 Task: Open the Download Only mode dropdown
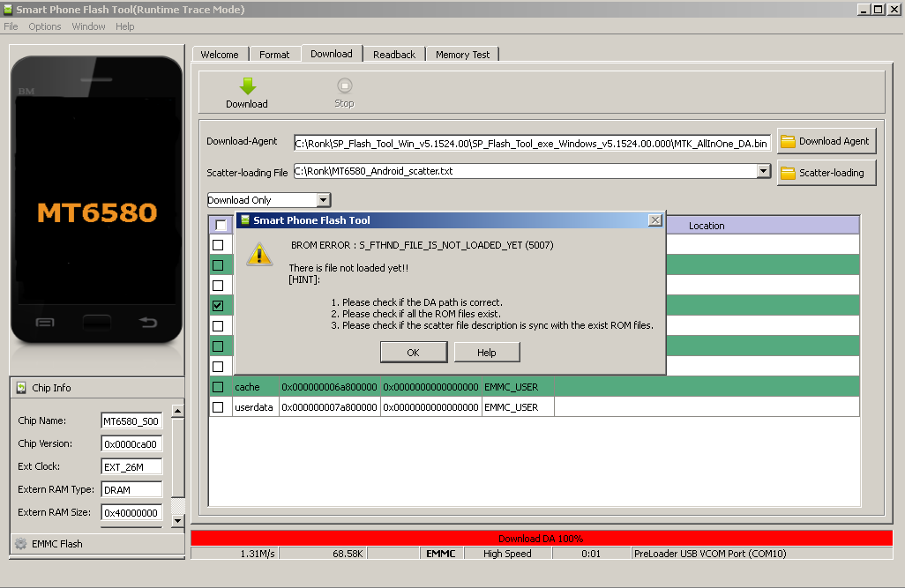click(323, 200)
